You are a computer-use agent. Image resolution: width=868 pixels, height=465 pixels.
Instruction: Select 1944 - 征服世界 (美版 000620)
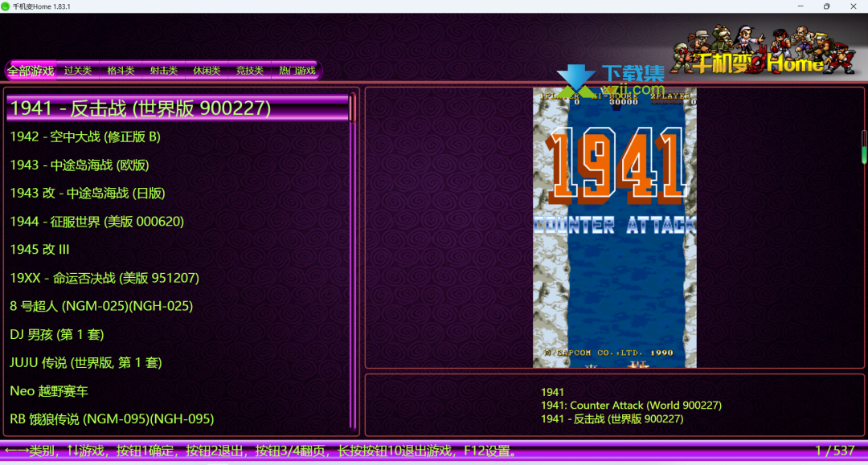tap(97, 221)
